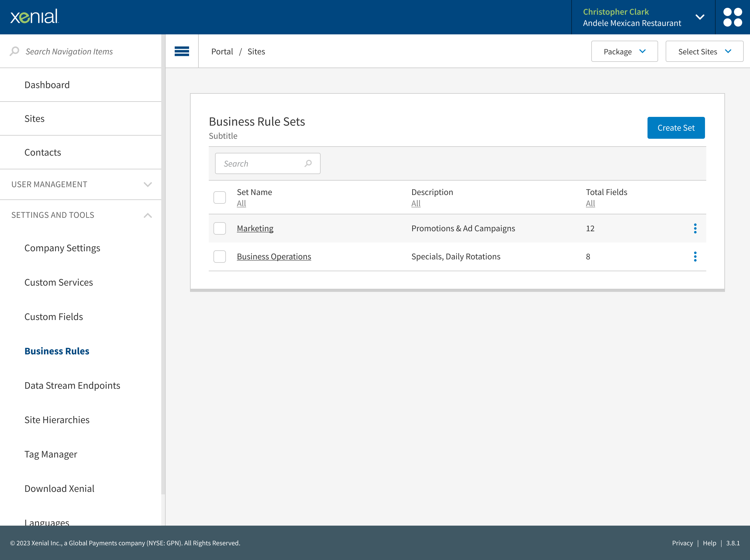750x560 pixels.
Task: Click the user account chevron icon
Action: pyautogui.click(x=699, y=17)
